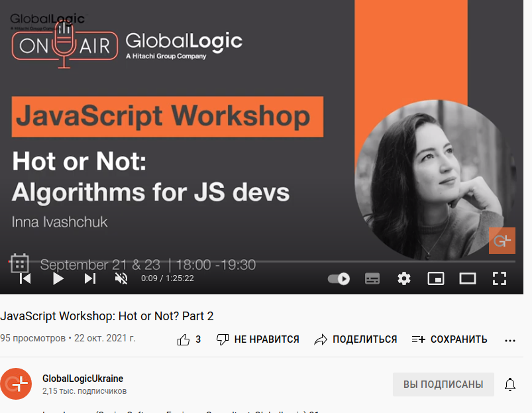The image size is (532, 413).
Task: Open the more actions three-dot menu
Action: 510,340
